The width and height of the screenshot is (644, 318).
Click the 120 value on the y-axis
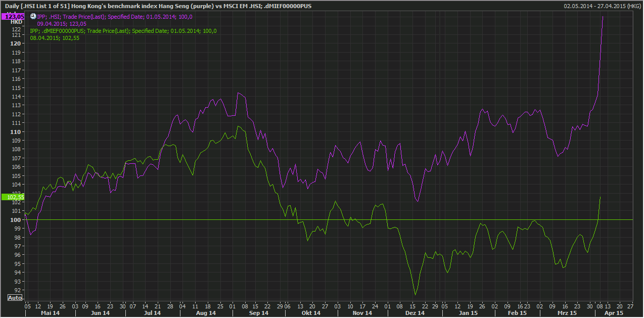click(17, 43)
